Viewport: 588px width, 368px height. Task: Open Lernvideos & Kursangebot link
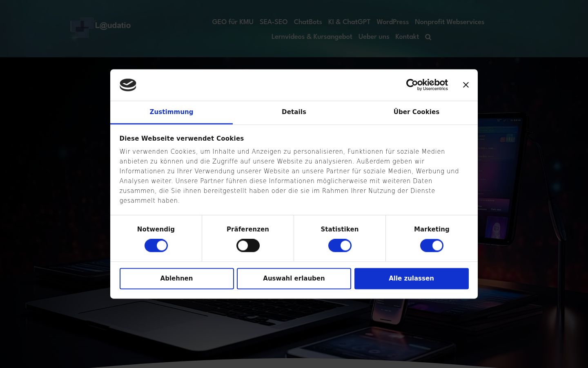(x=312, y=37)
